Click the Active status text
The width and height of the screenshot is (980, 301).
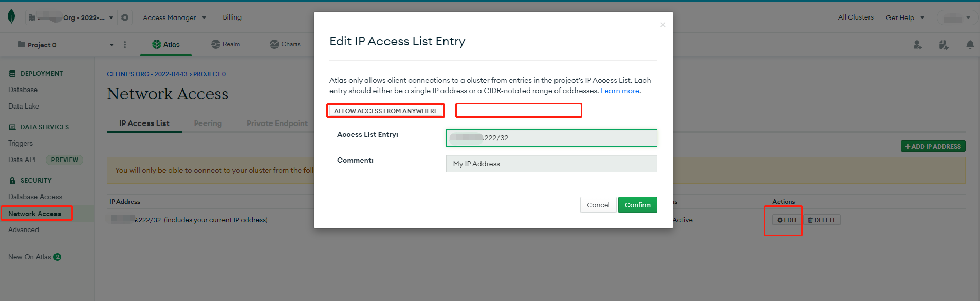point(682,220)
